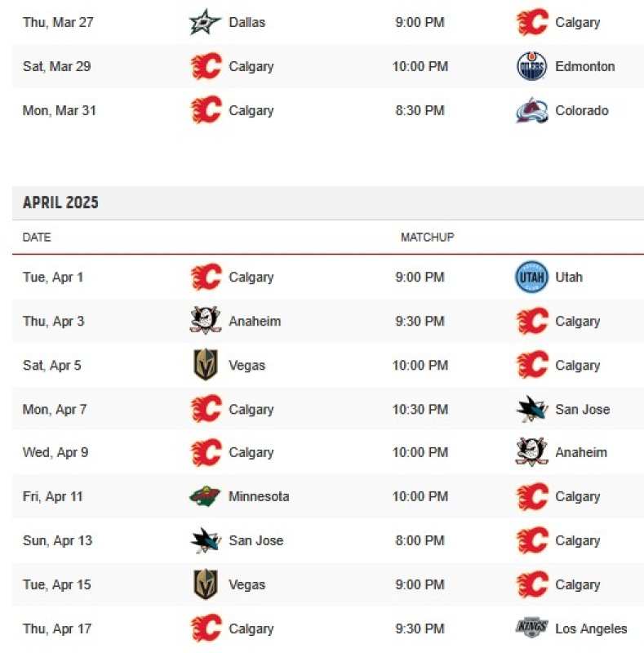Image resolution: width=644 pixels, height=653 pixels.
Task: Open the Colorado team link
Action: click(581, 110)
